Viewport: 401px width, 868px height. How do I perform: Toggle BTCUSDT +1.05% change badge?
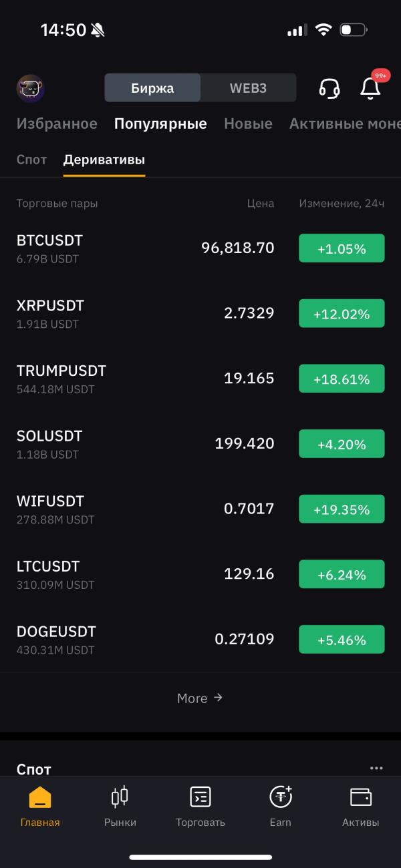click(342, 248)
